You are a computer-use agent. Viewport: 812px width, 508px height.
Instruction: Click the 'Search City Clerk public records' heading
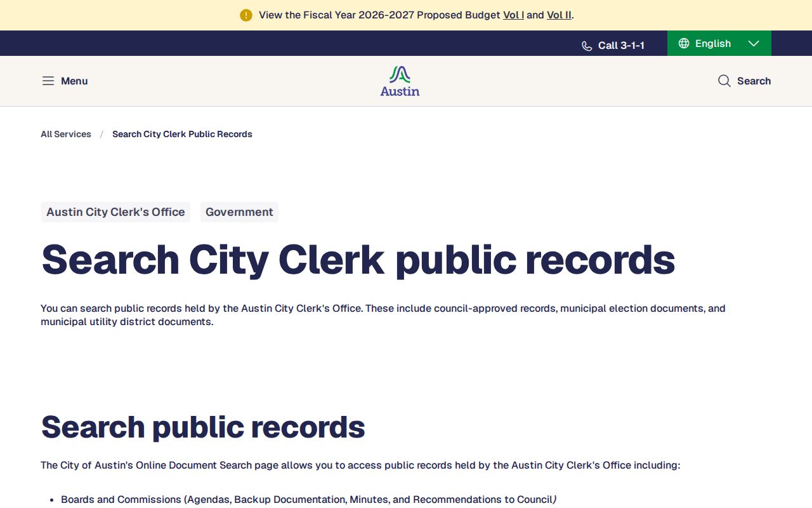tap(358, 260)
